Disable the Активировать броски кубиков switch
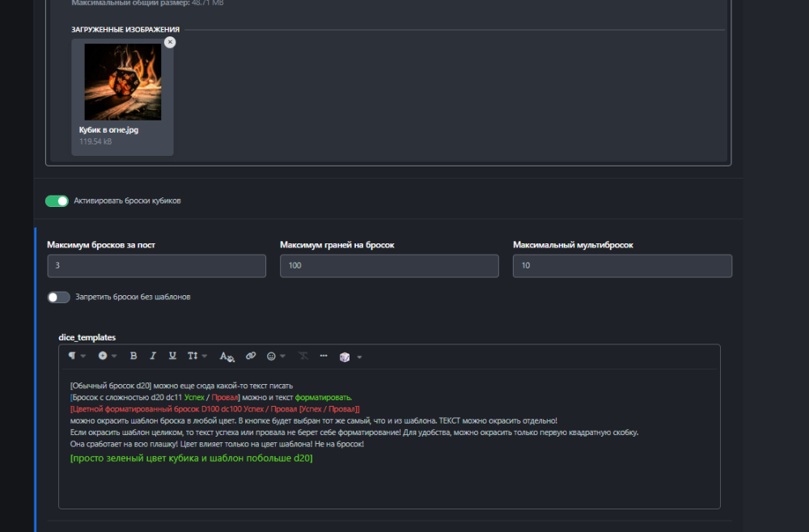 57,201
